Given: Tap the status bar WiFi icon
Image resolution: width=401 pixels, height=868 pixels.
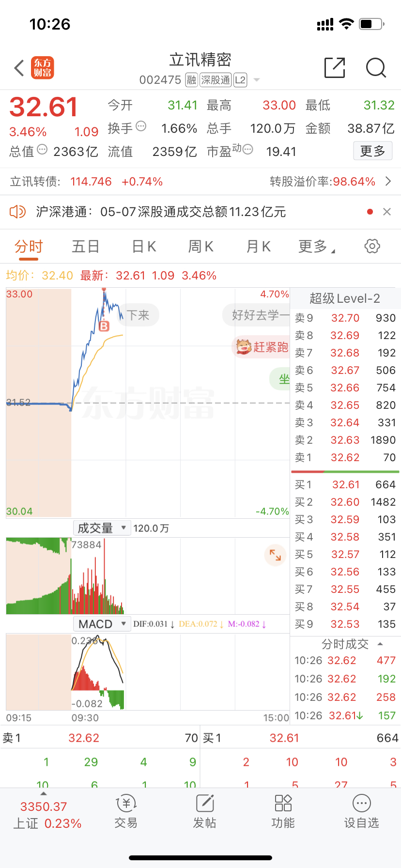Looking at the screenshot, I should [346, 24].
